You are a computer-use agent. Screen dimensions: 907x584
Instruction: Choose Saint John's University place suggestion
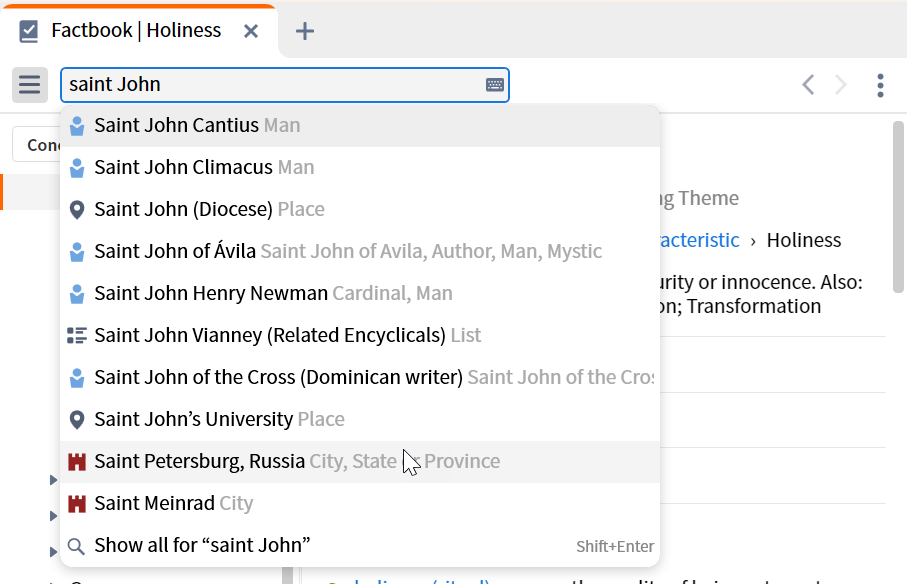point(360,419)
